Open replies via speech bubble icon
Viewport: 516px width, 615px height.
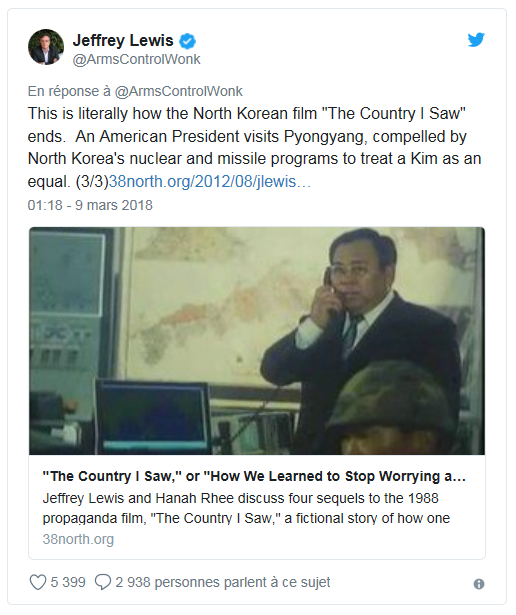103,582
